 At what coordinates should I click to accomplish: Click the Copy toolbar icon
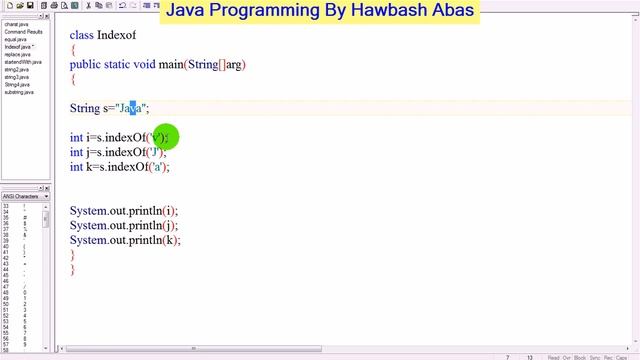pos(98,6)
